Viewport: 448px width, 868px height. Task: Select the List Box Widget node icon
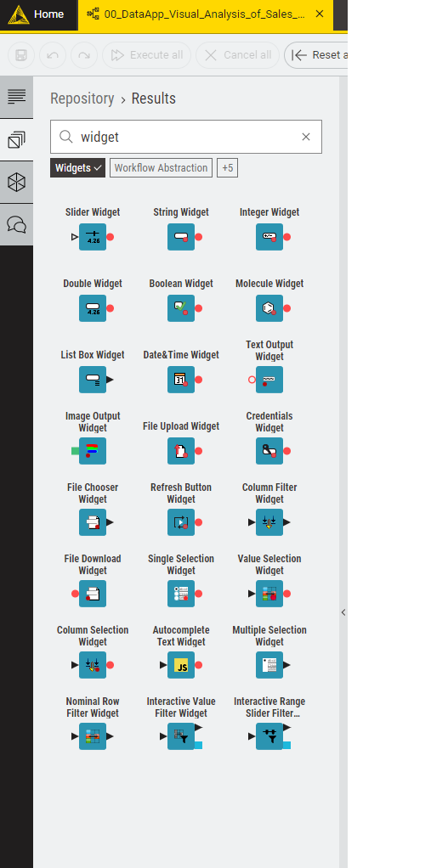[x=93, y=380]
